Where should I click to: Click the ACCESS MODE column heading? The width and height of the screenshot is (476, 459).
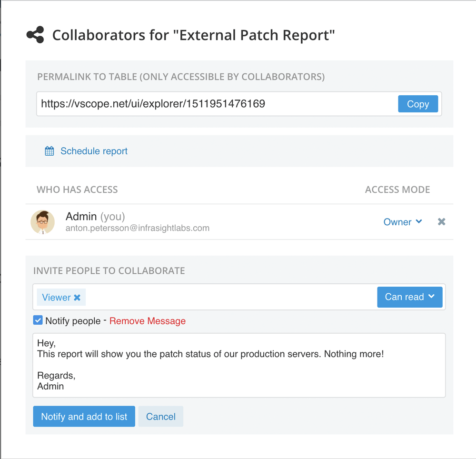[397, 190]
